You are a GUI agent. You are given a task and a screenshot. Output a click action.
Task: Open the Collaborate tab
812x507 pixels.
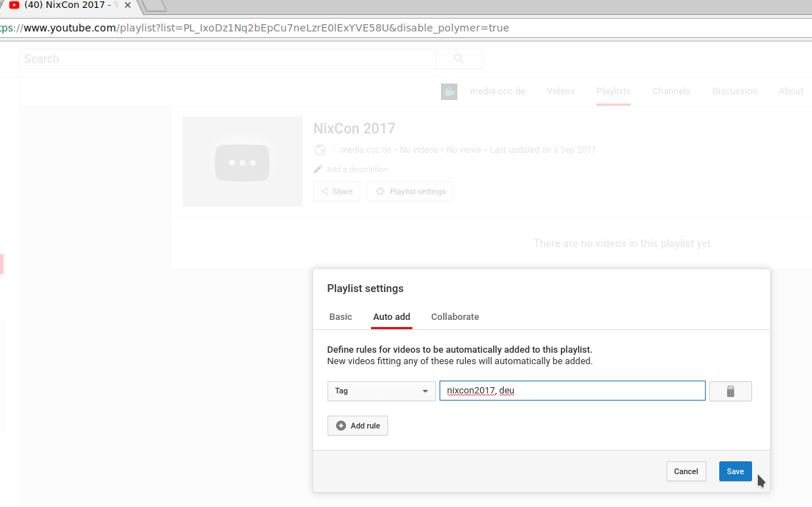(455, 317)
